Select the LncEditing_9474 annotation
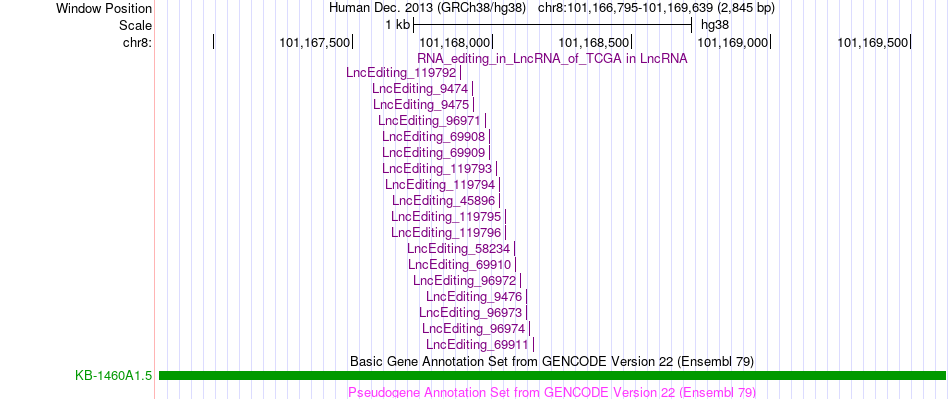Viewport: 950px width, 399px height. [x=420, y=88]
